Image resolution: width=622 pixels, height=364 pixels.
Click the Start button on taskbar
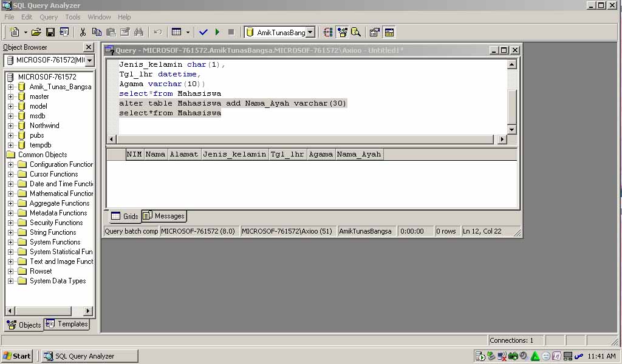(x=16, y=356)
